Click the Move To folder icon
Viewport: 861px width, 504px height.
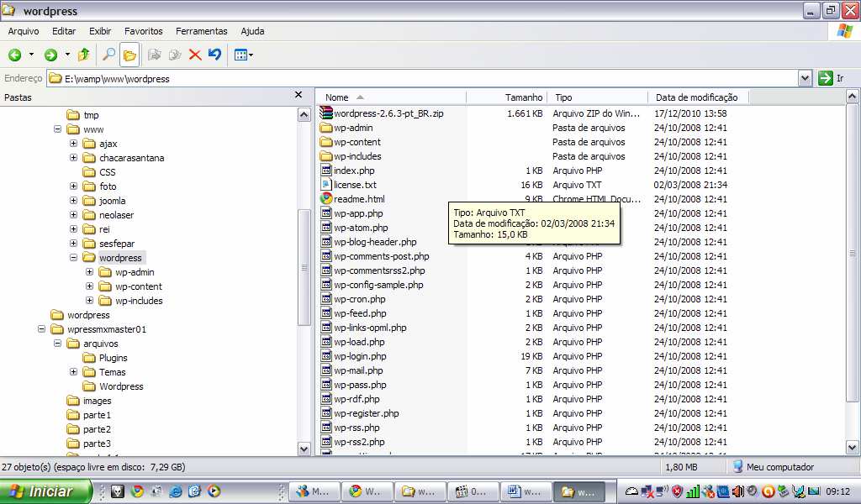[x=155, y=55]
